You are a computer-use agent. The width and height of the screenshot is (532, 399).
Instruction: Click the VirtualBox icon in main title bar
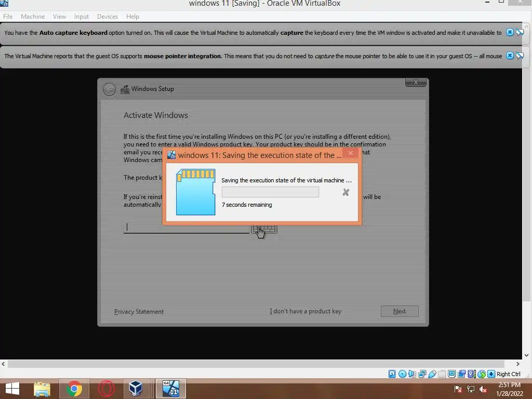point(4,3)
